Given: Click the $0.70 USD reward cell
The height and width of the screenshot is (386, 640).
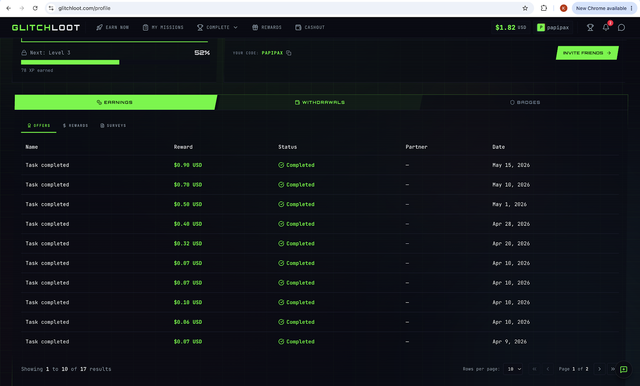Looking at the screenshot, I should [188, 185].
